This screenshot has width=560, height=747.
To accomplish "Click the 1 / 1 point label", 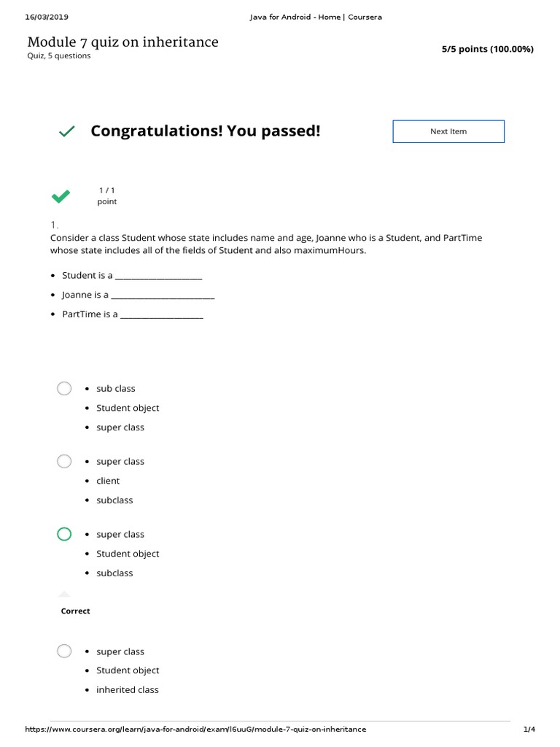I will [107, 196].
